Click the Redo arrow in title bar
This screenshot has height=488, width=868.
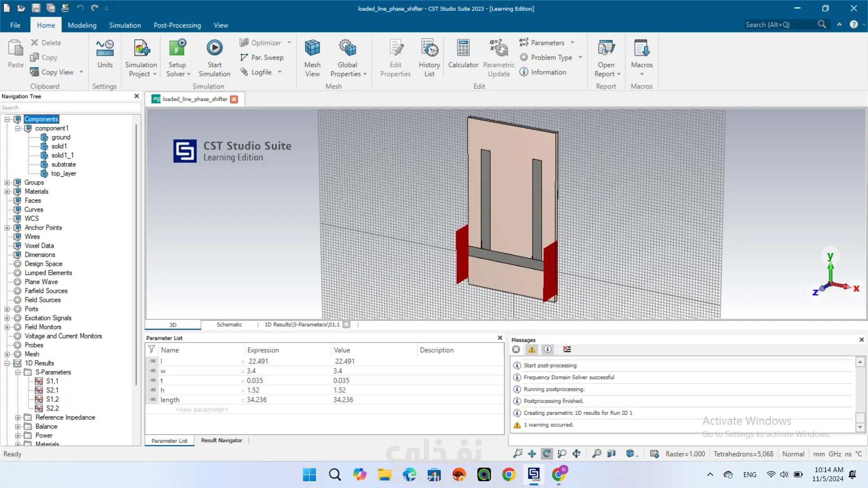(94, 8)
